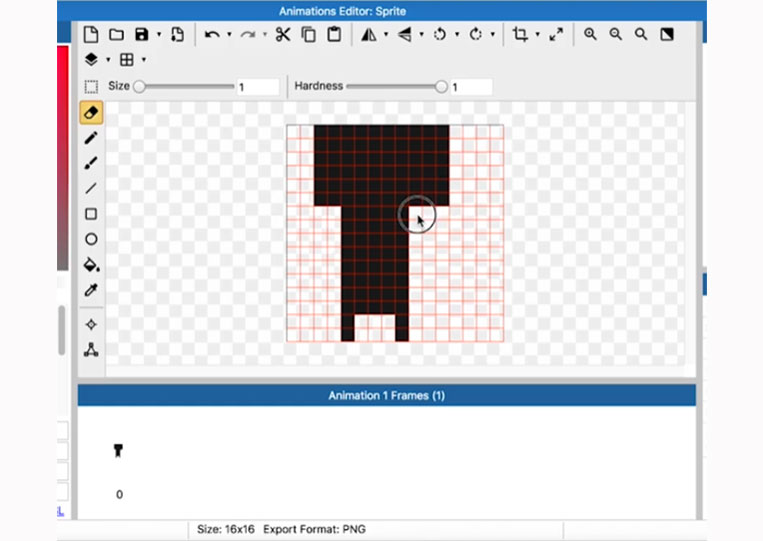
Task: Focus the Size value field
Action: (x=258, y=87)
